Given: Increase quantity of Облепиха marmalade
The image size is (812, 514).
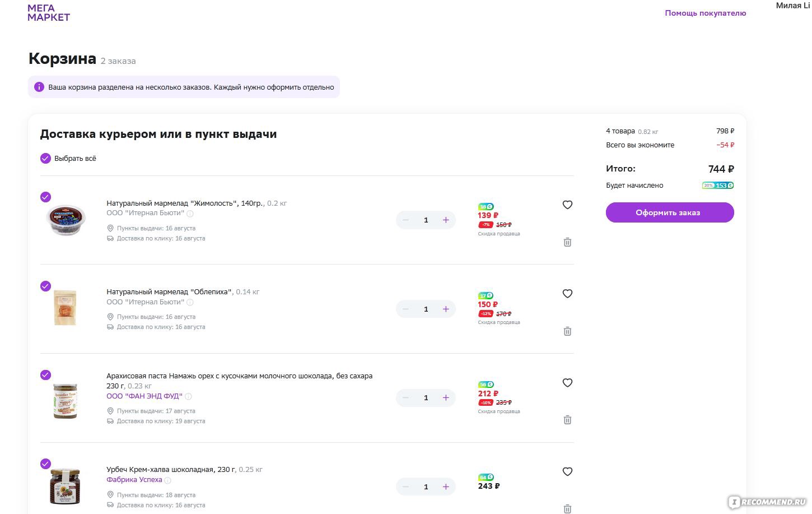Looking at the screenshot, I should pos(446,309).
